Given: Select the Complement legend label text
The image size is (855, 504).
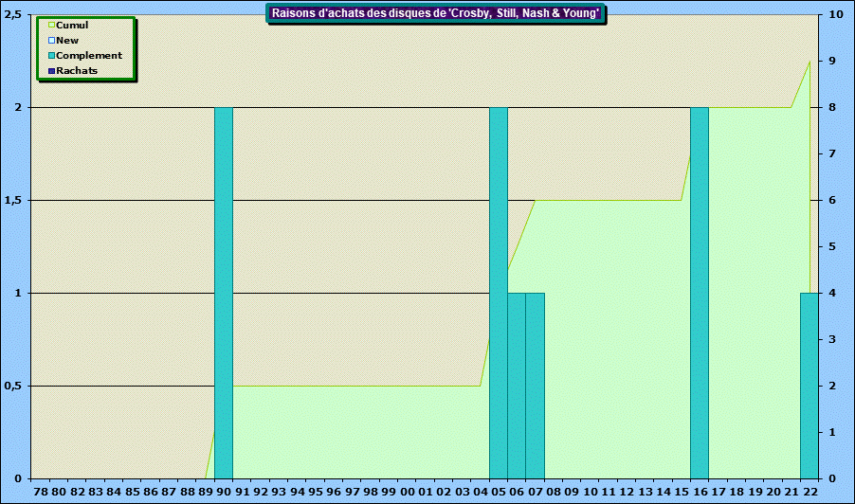Looking at the screenshot, I should 89,56.
